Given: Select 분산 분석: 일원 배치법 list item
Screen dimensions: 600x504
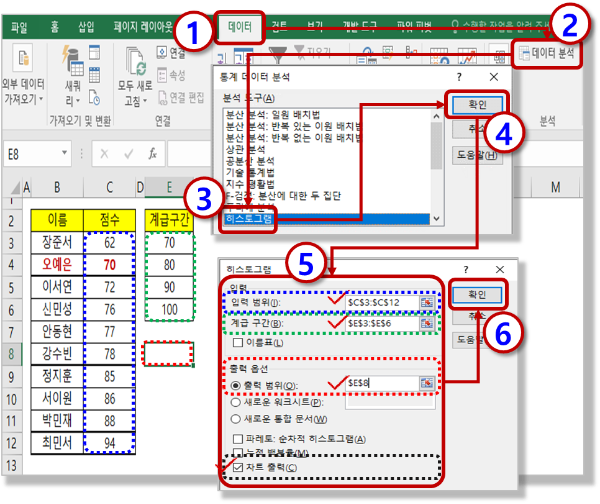Looking at the screenshot, I should 272,115.
